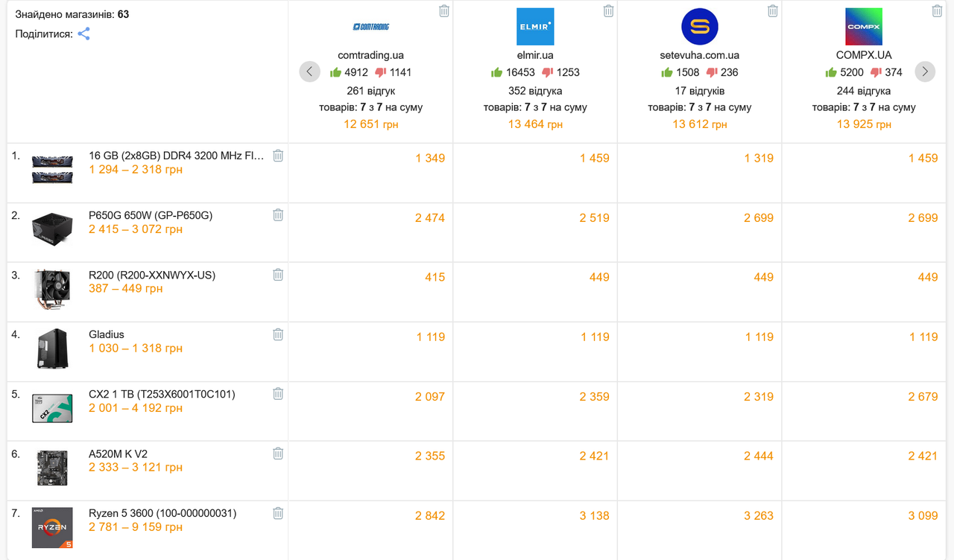
Task: Remove the P650G 650W power supply item
Action: (278, 215)
